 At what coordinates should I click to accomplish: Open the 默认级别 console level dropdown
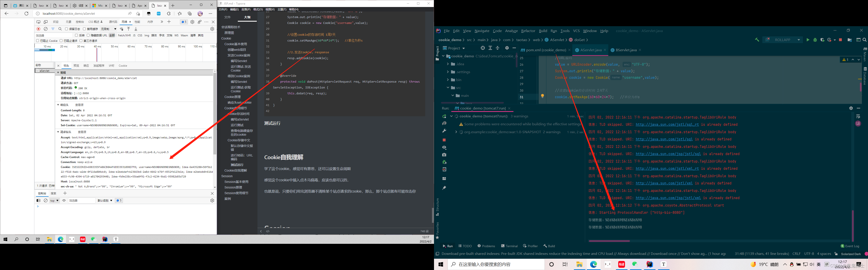coord(105,201)
